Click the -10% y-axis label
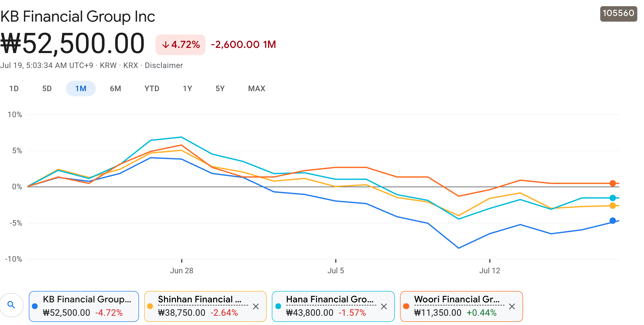 pyautogui.click(x=14, y=259)
